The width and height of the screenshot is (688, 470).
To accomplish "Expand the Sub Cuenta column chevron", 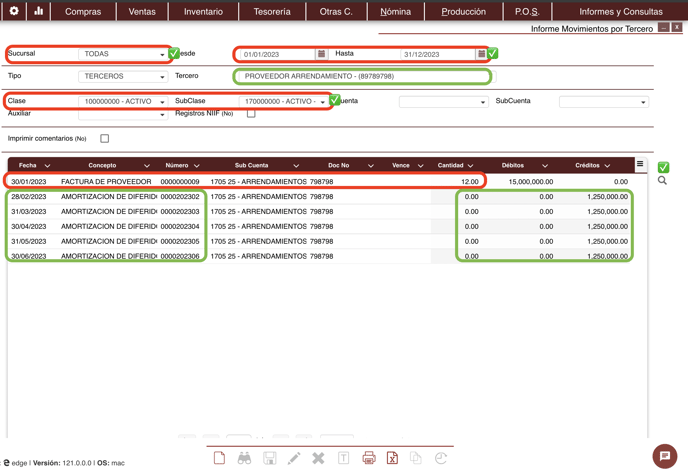I will (x=296, y=165).
